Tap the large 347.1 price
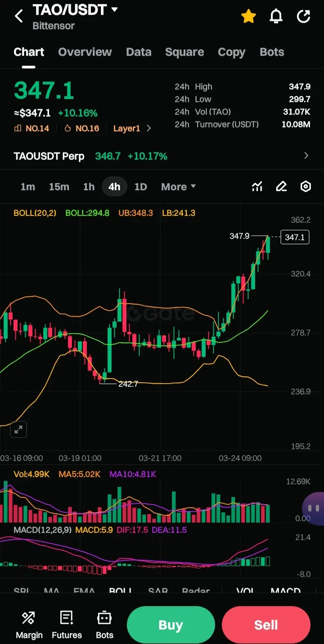The image size is (324, 644). click(44, 90)
